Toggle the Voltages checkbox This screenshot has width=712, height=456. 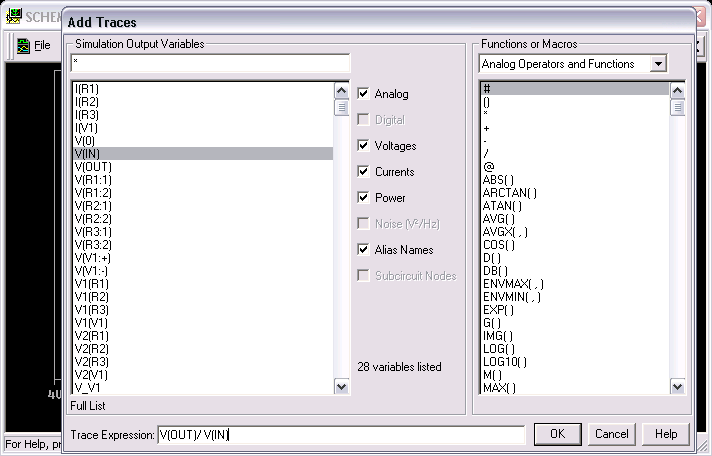(363, 145)
